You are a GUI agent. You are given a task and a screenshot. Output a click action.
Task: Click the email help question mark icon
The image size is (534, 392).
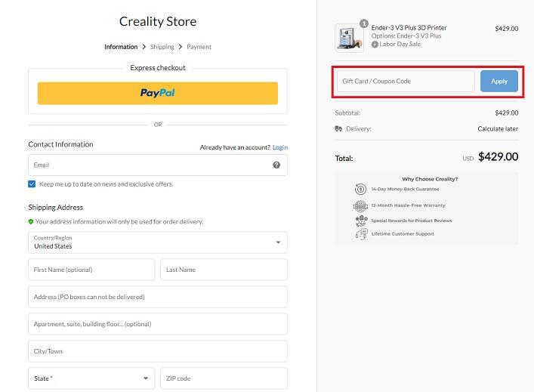pyautogui.click(x=276, y=165)
